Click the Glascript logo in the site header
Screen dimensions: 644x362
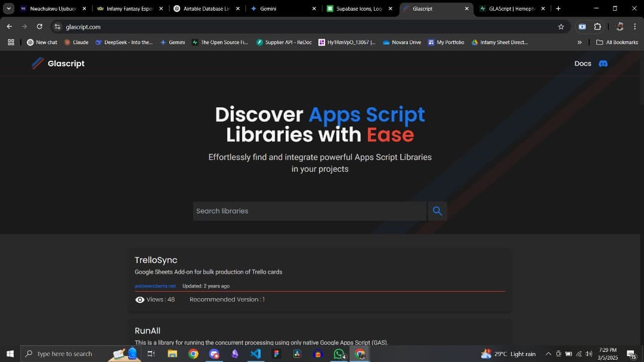click(58, 63)
